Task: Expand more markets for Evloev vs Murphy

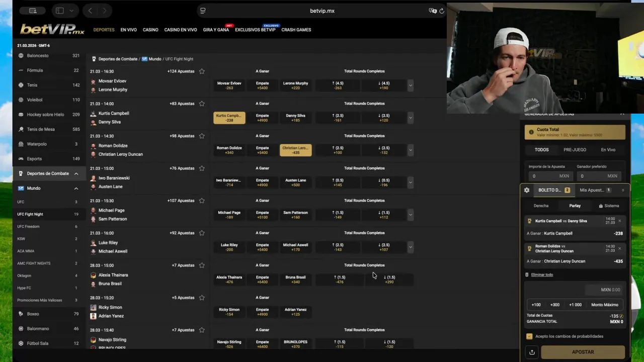Action: (x=410, y=85)
